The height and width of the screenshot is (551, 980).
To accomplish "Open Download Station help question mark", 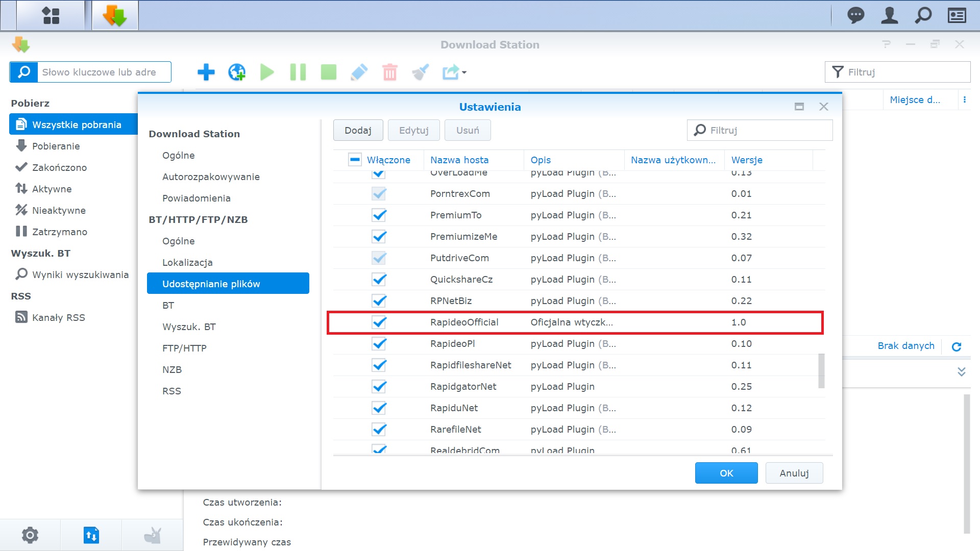I will [x=886, y=44].
